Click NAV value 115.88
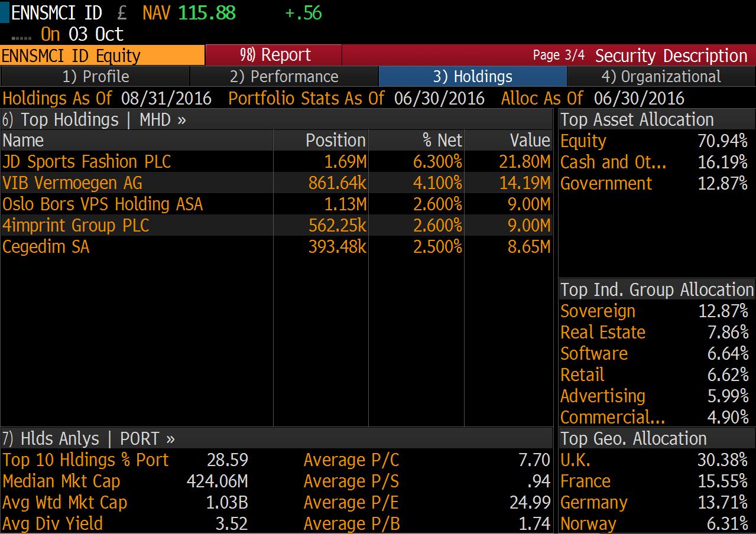 pos(207,12)
